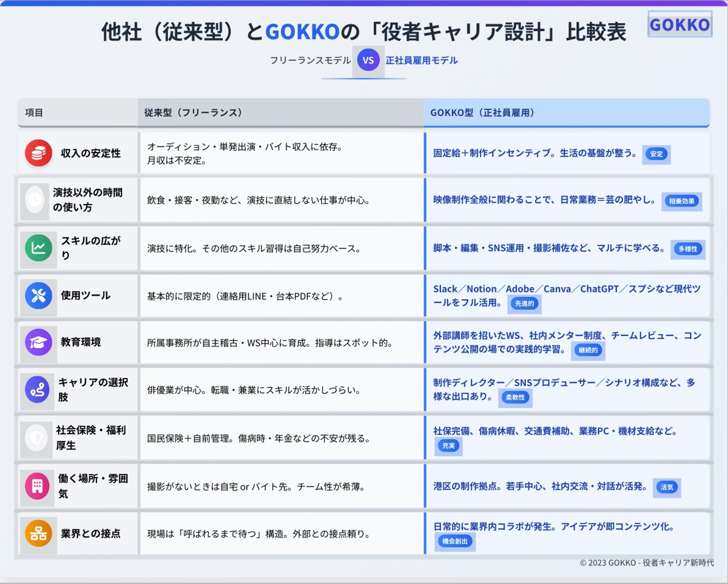Click the 社保完備、傷病休暇 cell text
This screenshot has width=728, height=584.
tap(555, 431)
